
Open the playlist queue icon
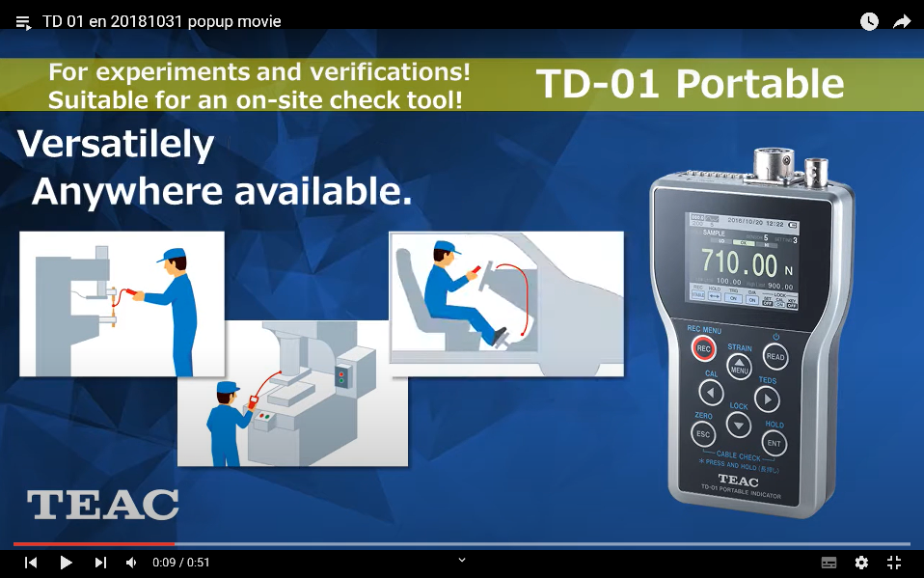click(23, 22)
